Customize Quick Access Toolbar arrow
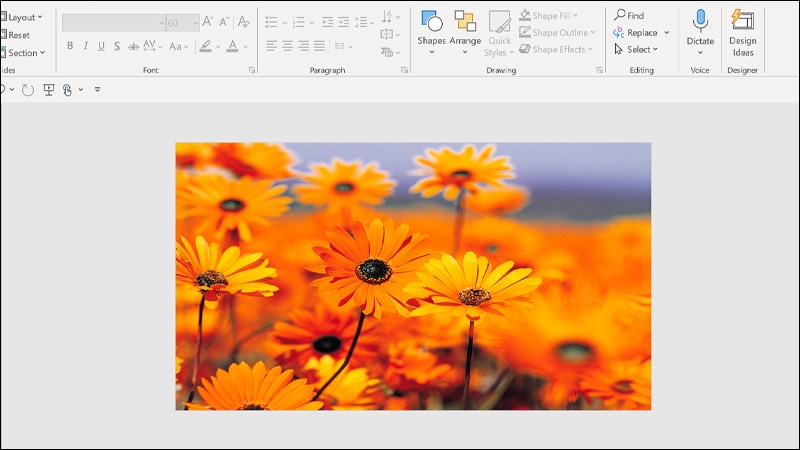The image size is (800, 450). pos(97,90)
